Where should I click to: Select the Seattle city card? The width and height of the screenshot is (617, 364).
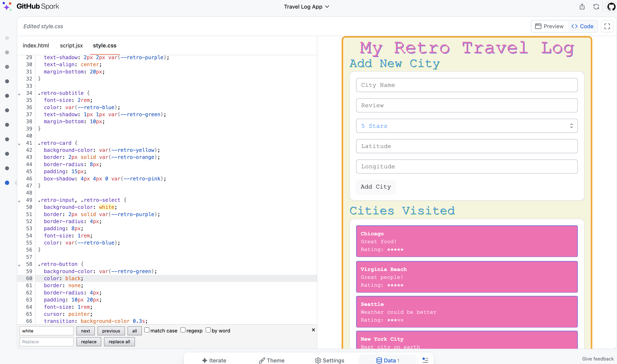(x=467, y=311)
